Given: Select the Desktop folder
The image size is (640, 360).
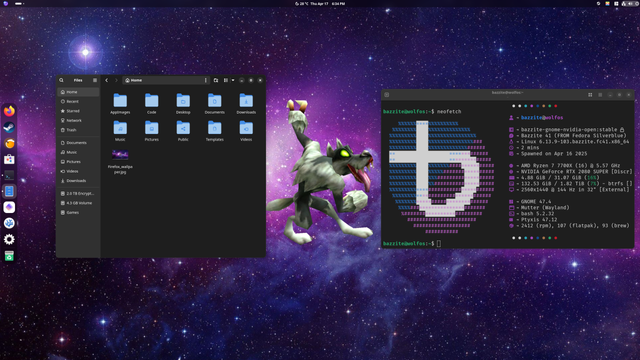Looking at the screenshot, I should point(183,104).
